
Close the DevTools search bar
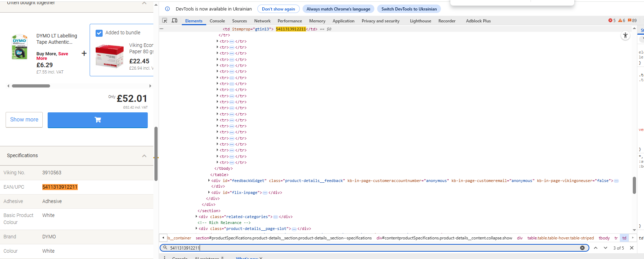[632, 248]
